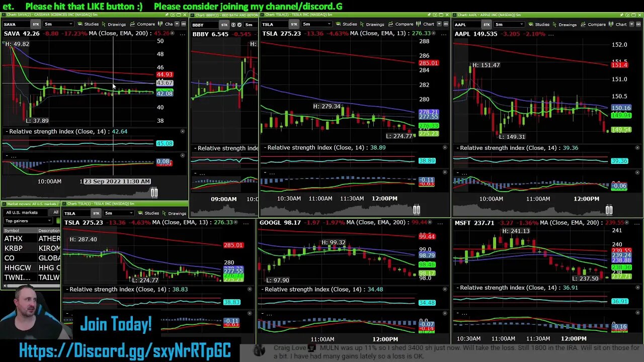
Task: Click the red 151.4 price label on AAPL chart
Action: click(x=619, y=65)
